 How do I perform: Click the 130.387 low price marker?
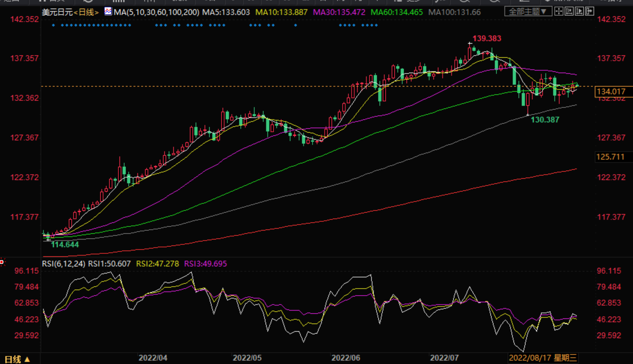(545, 120)
